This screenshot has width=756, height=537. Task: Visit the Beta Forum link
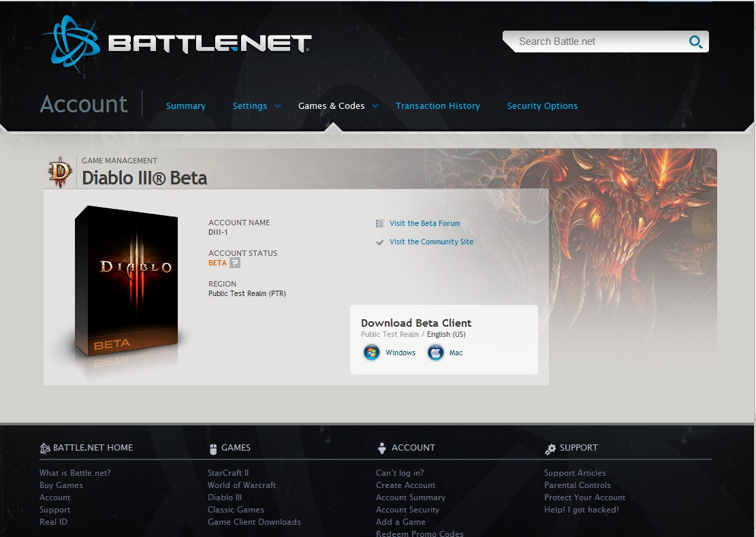(425, 223)
